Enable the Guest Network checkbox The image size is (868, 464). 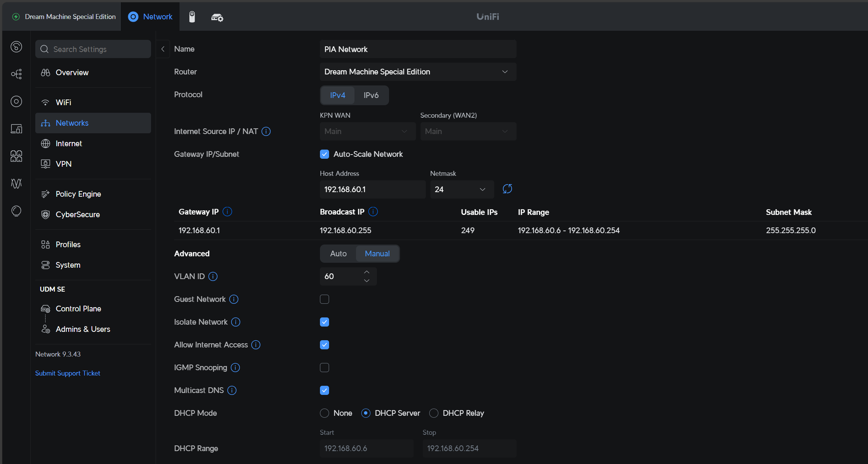pyautogui.click(x=325, y=299)
